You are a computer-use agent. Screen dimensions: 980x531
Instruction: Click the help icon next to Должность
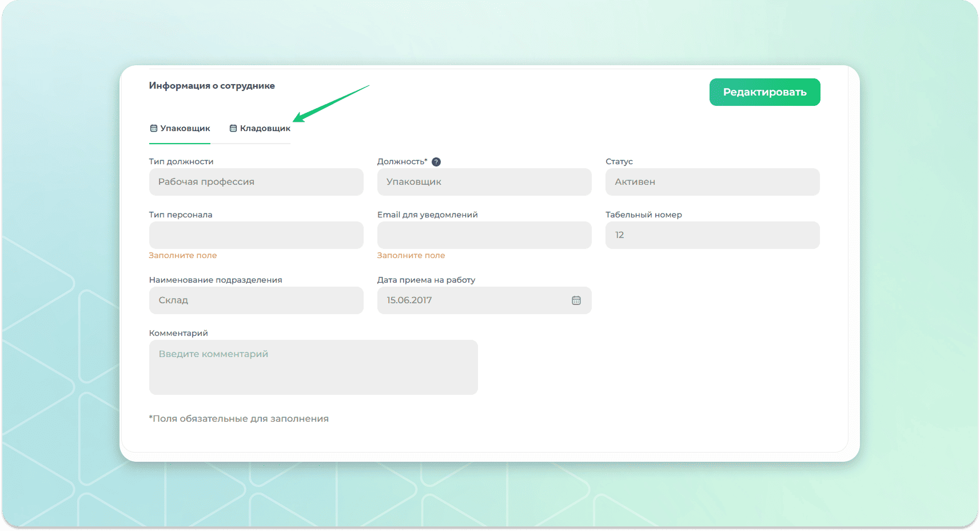(436, 162)
